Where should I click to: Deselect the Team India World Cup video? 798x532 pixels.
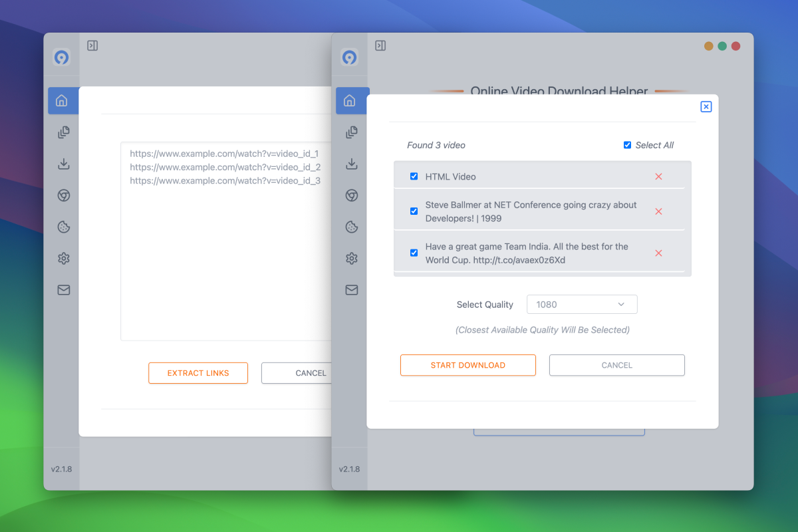414,253
